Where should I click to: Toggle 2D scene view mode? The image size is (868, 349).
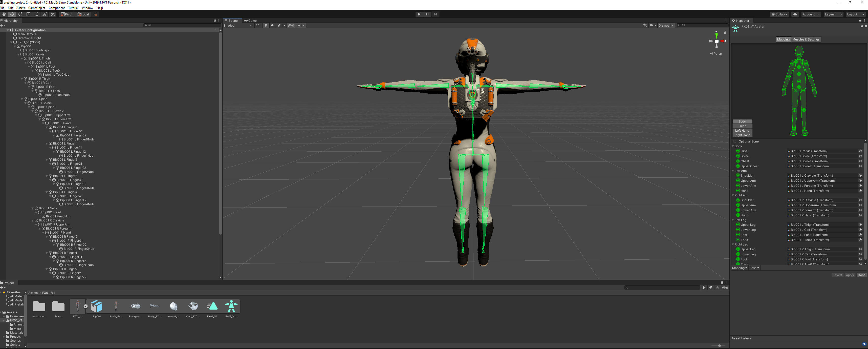click(x=257, y=25)
